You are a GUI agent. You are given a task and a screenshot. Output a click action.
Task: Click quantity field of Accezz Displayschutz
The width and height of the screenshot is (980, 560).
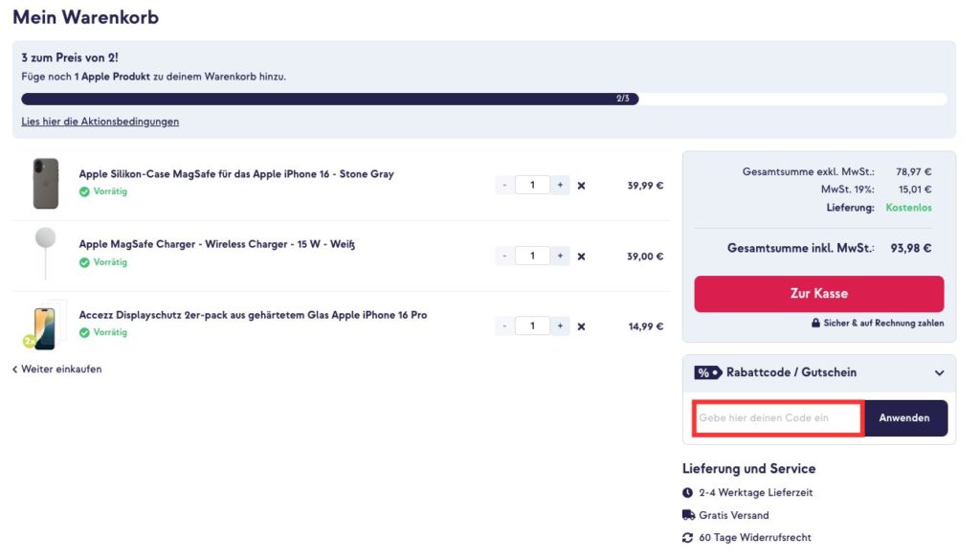532,325
